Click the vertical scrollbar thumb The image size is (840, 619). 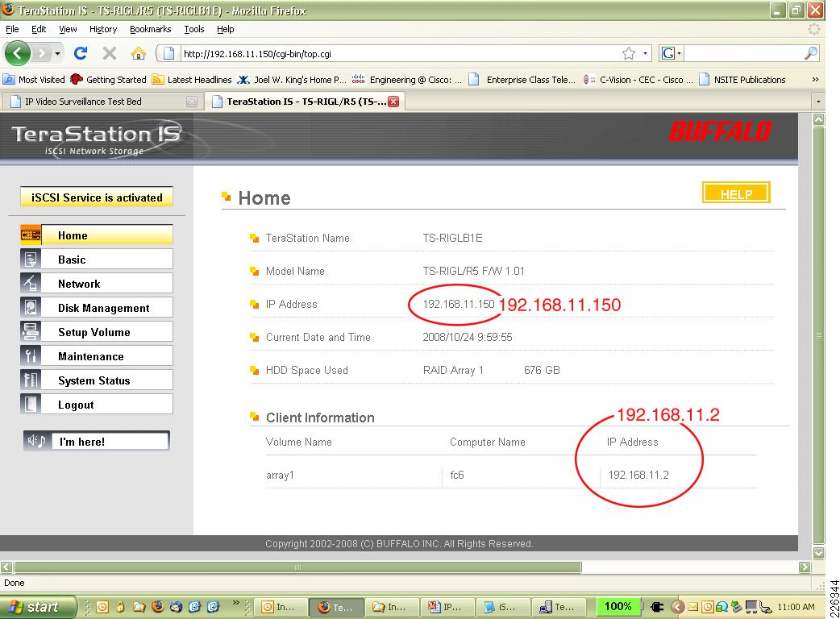click(x=818, y=335)
